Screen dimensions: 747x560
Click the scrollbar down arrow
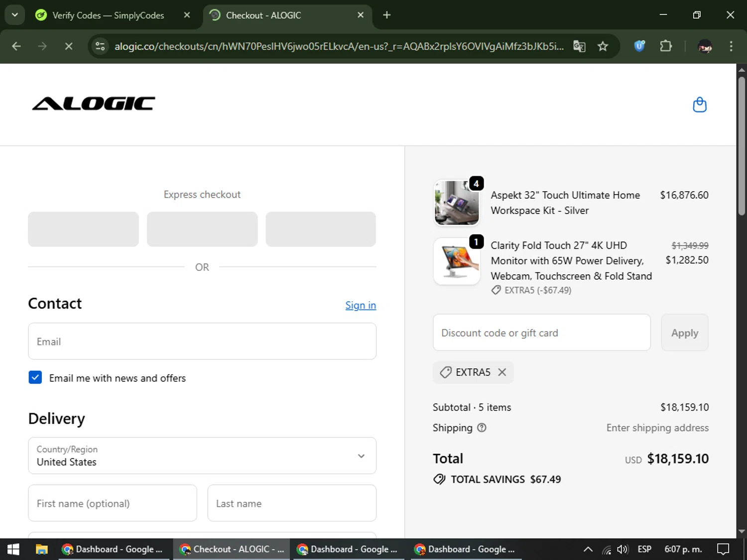742,532
